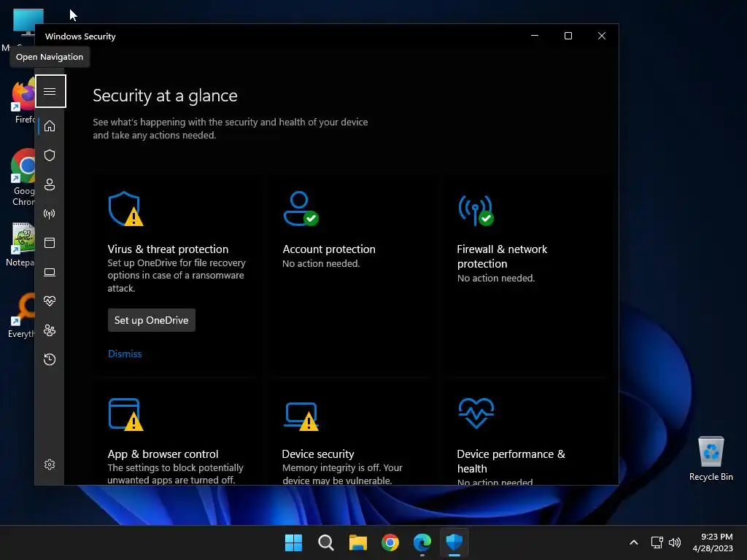Open the Windows Start menu

click(x=293, y=542)
